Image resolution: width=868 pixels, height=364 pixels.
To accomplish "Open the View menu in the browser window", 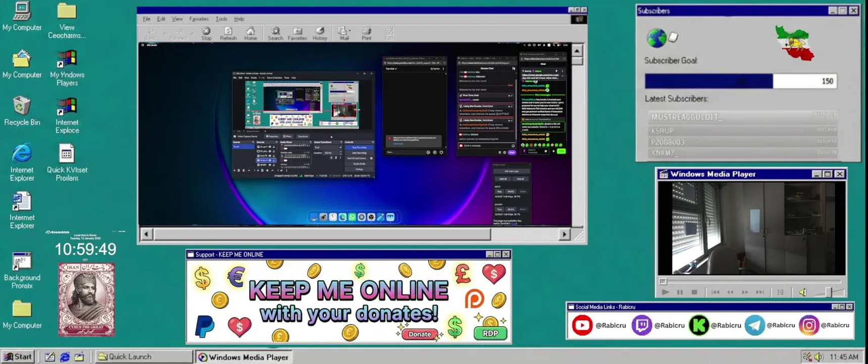I will 177,19.
